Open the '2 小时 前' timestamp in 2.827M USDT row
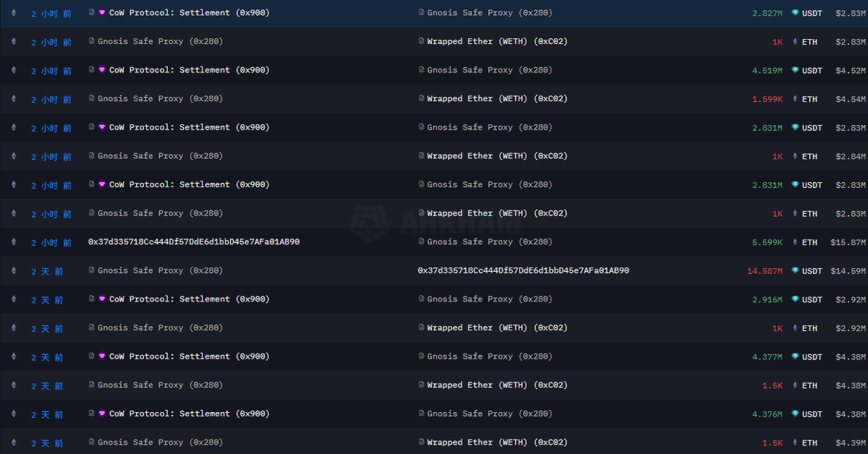 [x=51, y=14]
